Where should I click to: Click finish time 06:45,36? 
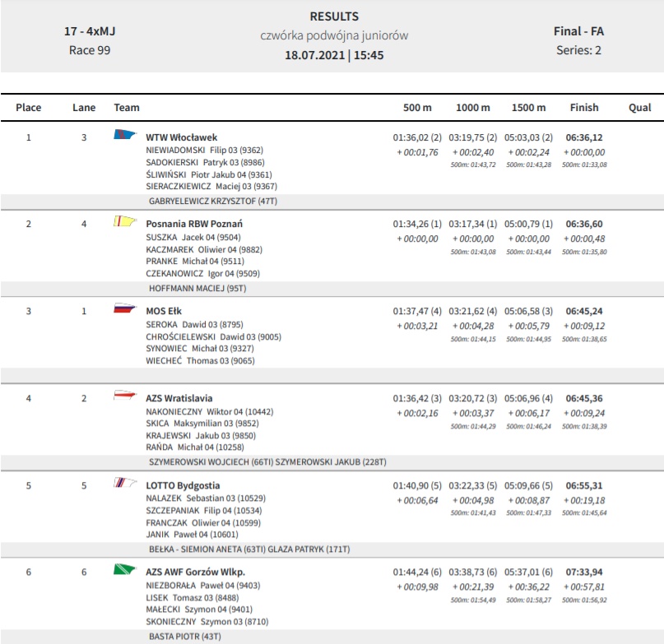(584, 398)
